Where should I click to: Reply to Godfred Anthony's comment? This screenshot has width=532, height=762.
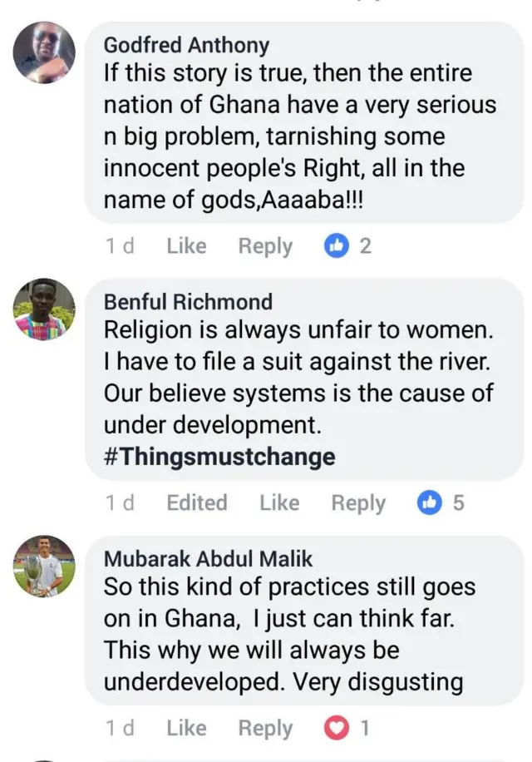point(264,245)
